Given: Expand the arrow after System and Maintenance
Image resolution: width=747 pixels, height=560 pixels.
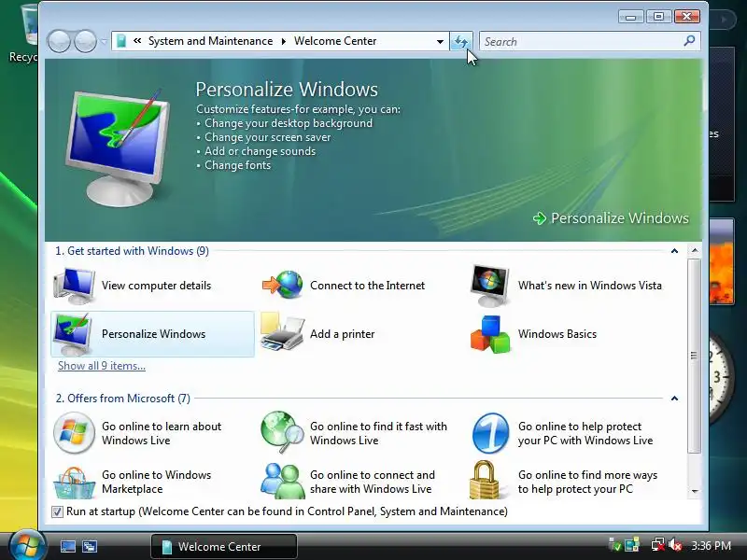Looking at the screenshot, I should [284, 41].
